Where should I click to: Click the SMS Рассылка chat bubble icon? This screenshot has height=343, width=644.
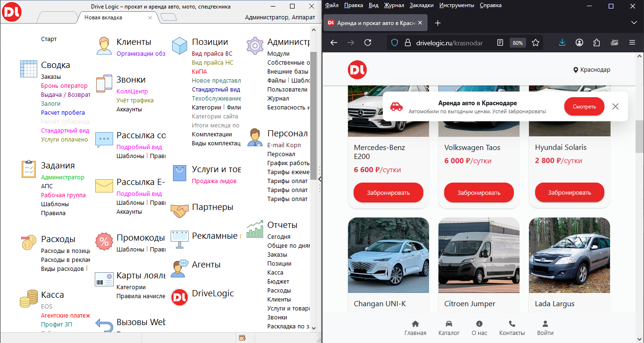[104, 139]
